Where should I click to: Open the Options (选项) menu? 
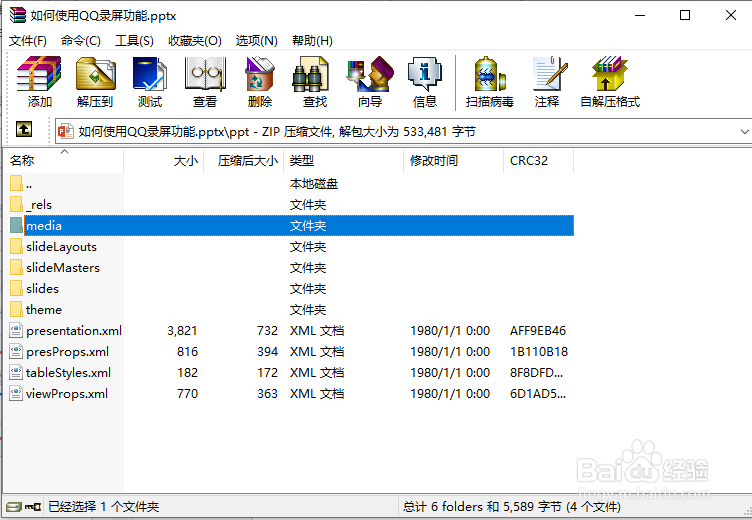point(257,41)
